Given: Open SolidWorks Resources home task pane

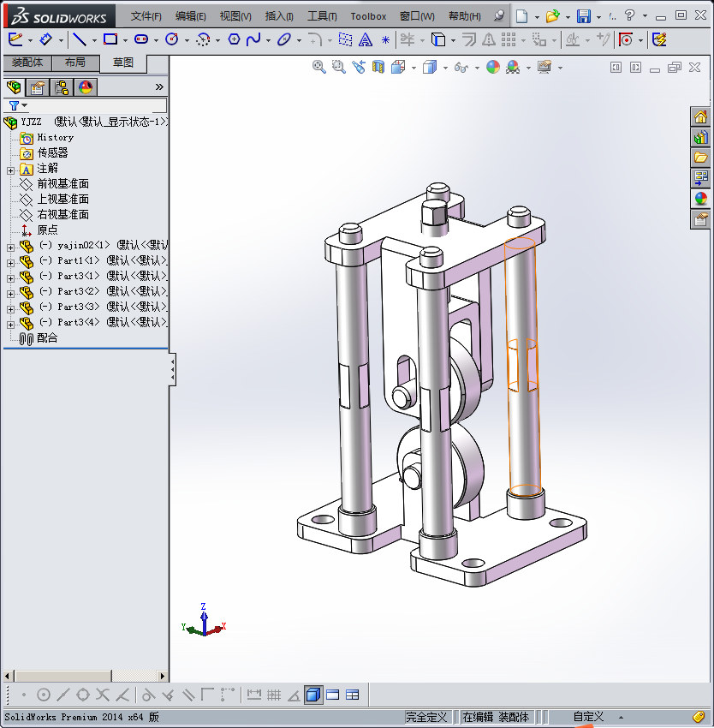Looking at the screenshot, I should (700, 116).
